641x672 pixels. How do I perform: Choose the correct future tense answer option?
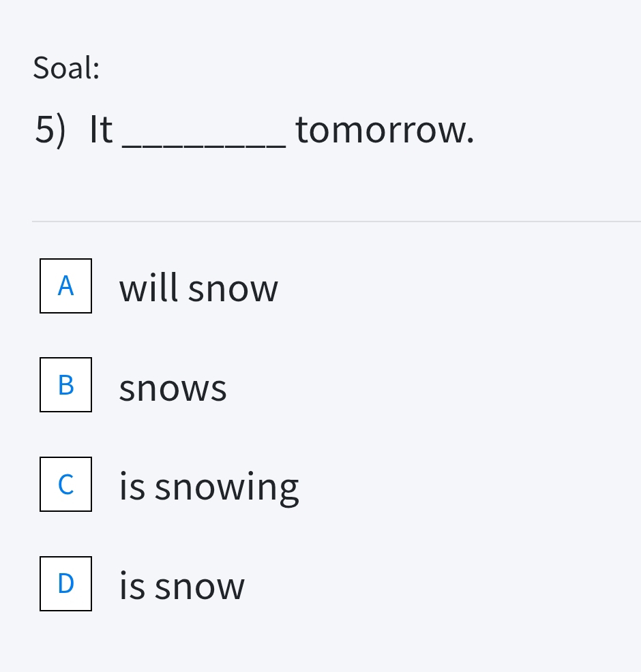(198, 288)
